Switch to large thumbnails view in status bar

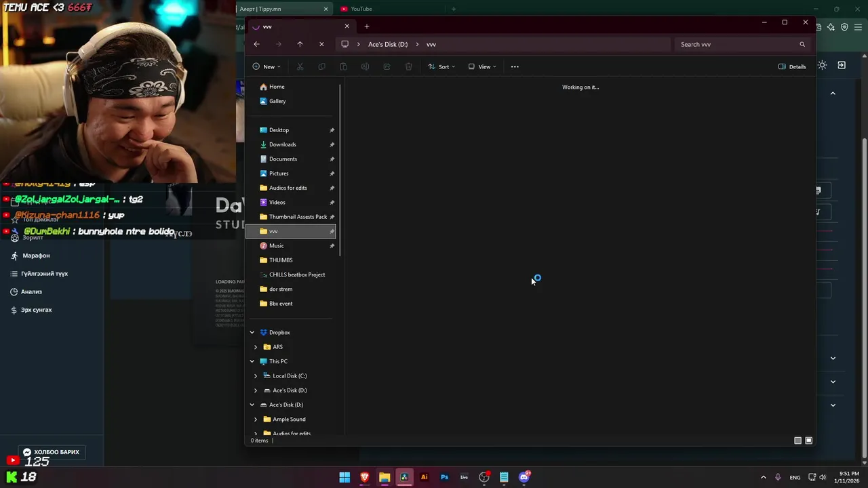point(808,441)
